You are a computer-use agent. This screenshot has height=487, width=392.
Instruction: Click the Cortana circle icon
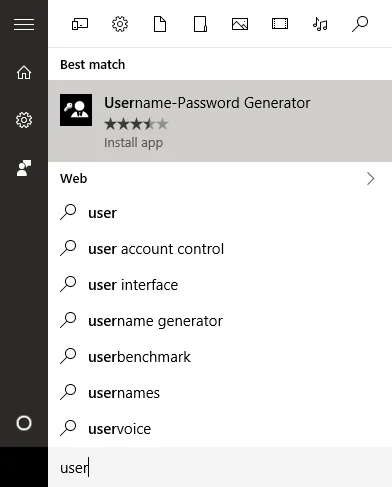pos(24,423)
